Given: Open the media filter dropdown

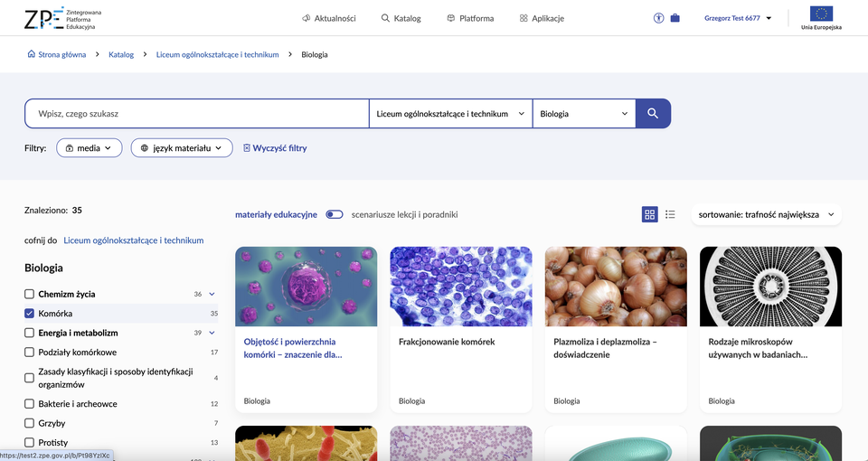Looking at the screenshot, I should [x=89, y=147].
